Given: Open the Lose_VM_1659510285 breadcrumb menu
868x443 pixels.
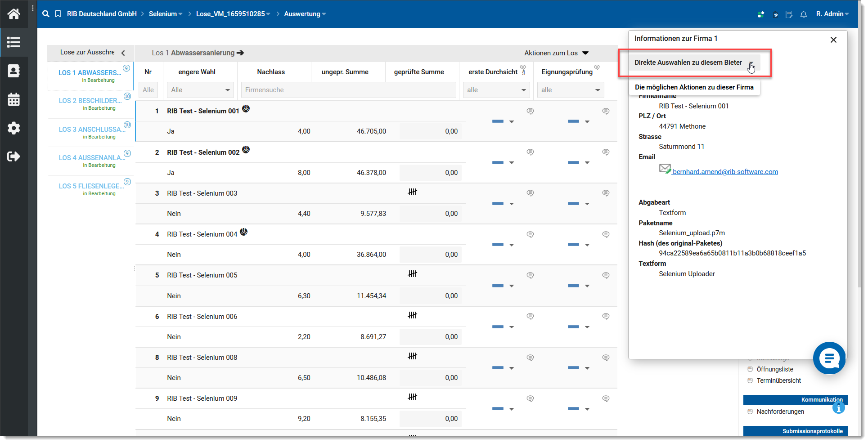Looking at the screenshot, I should coord(233,14).
